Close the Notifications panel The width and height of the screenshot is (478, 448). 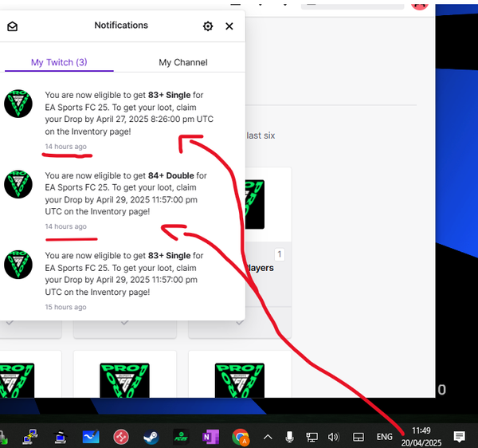click(229, 26)
